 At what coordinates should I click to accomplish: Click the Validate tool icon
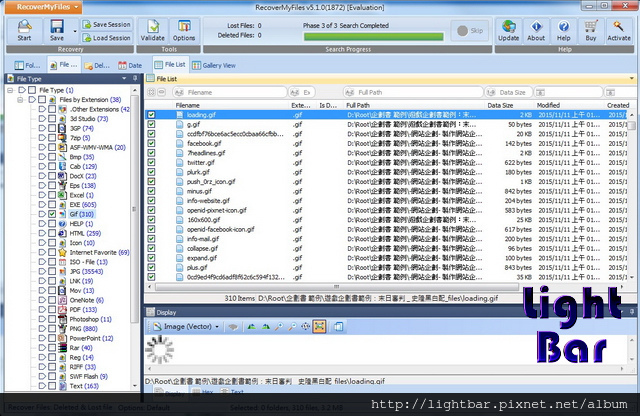click(x=153, y=31)
